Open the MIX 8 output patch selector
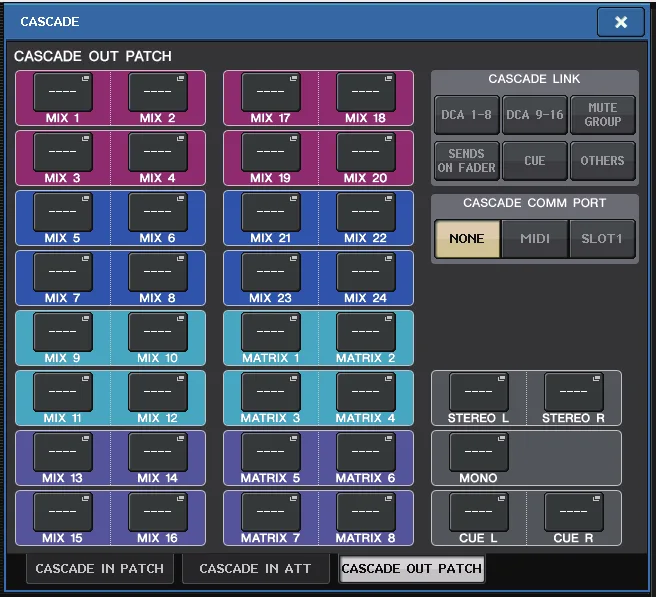This screenshot has width=656, height=597. [x=158, y=272]
